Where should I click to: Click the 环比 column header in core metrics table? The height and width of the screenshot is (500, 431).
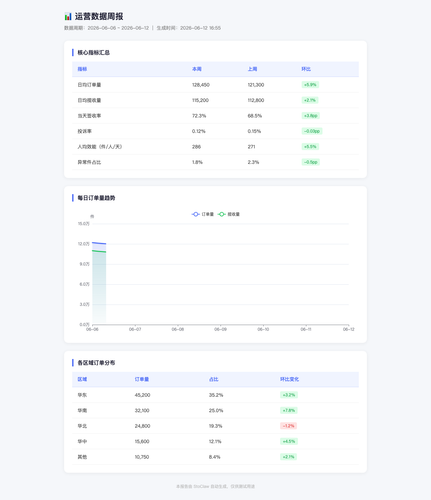(306, 69)
